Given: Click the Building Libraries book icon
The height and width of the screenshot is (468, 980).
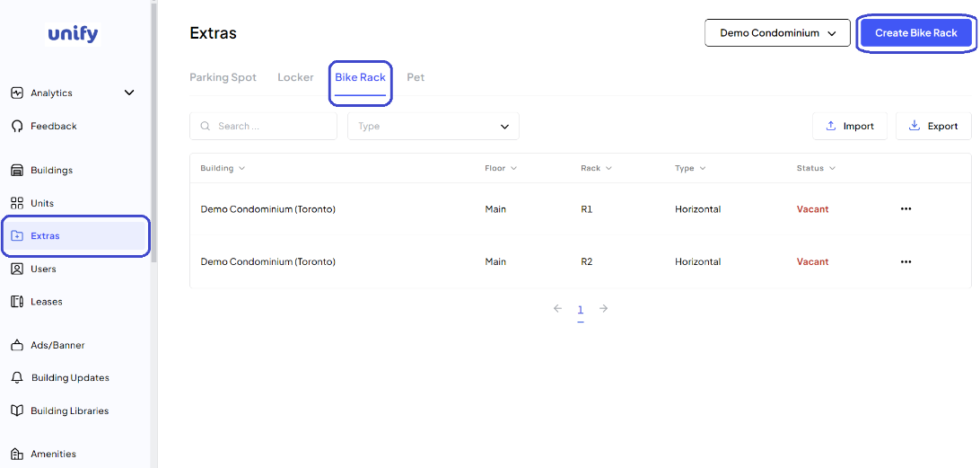Looking at the screenshot, I should coord(18,411).
